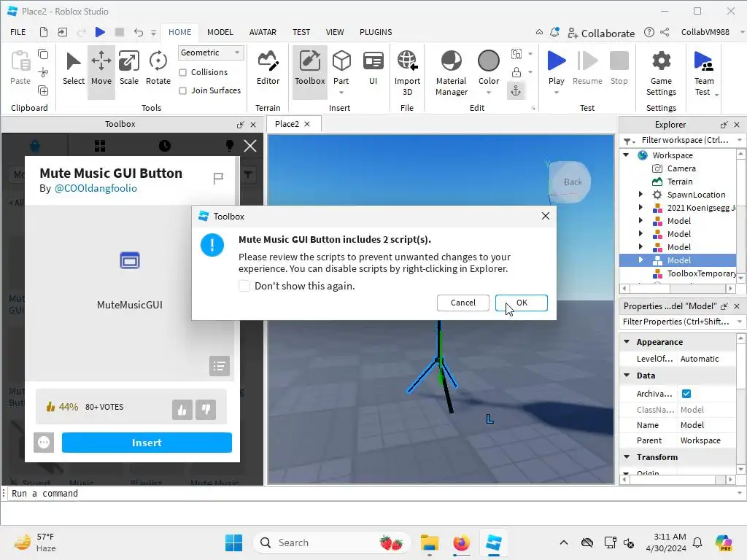This screenshot has height=560, width=747.
Task: Click the Color tool icon
Action: [489, 61]
